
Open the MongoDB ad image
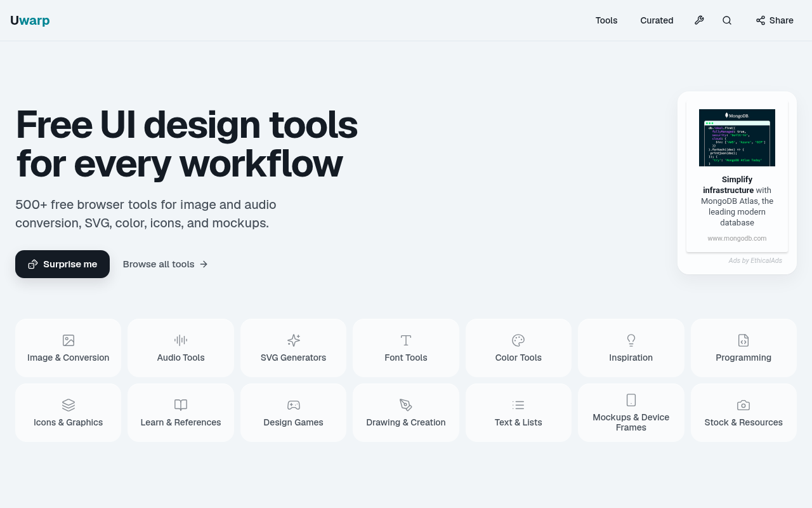click(737, 138)
